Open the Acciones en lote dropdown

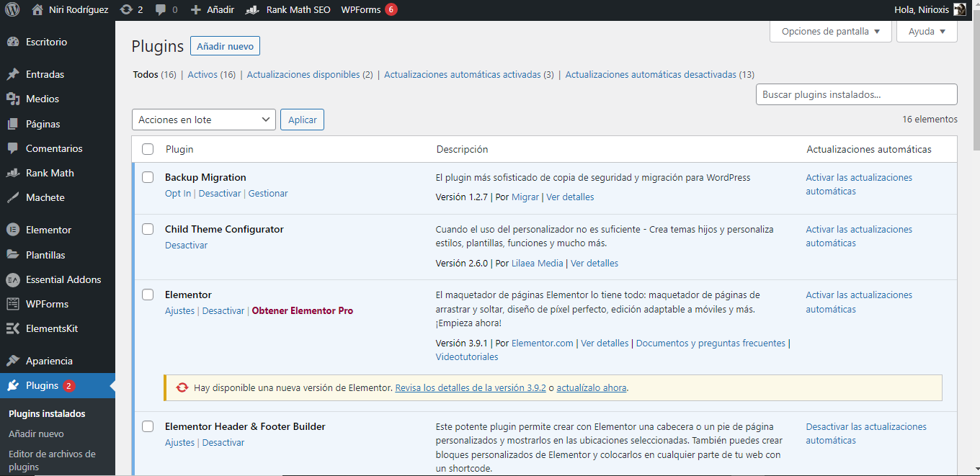point(204,120)
